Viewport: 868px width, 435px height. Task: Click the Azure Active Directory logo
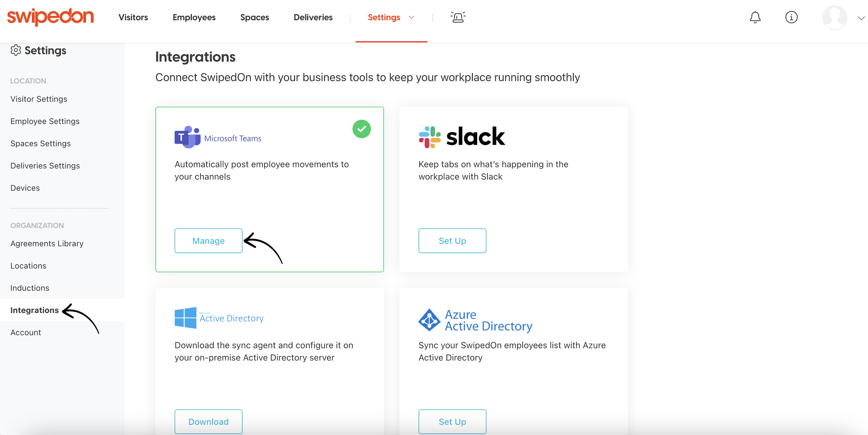click(x=475, y=320)
